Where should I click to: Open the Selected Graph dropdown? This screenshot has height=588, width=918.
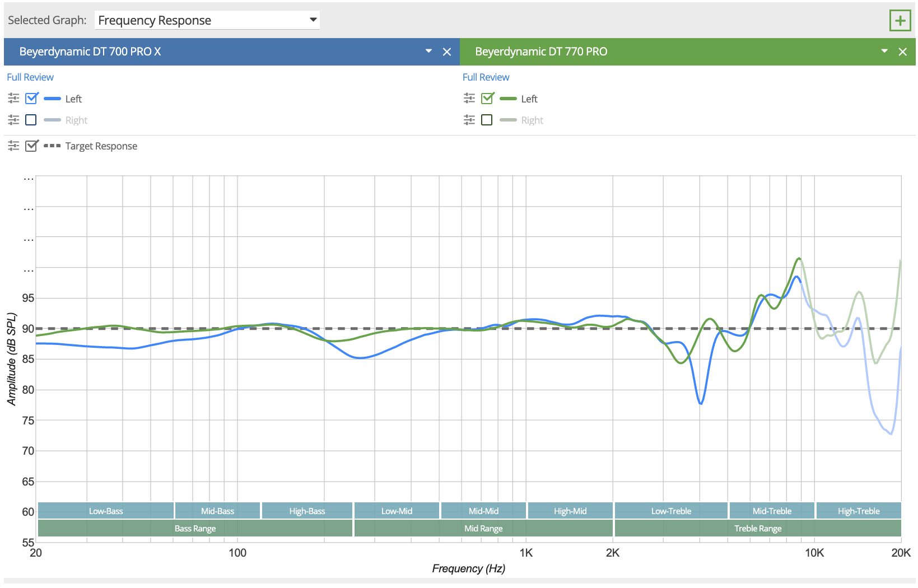tap(207, 20)
